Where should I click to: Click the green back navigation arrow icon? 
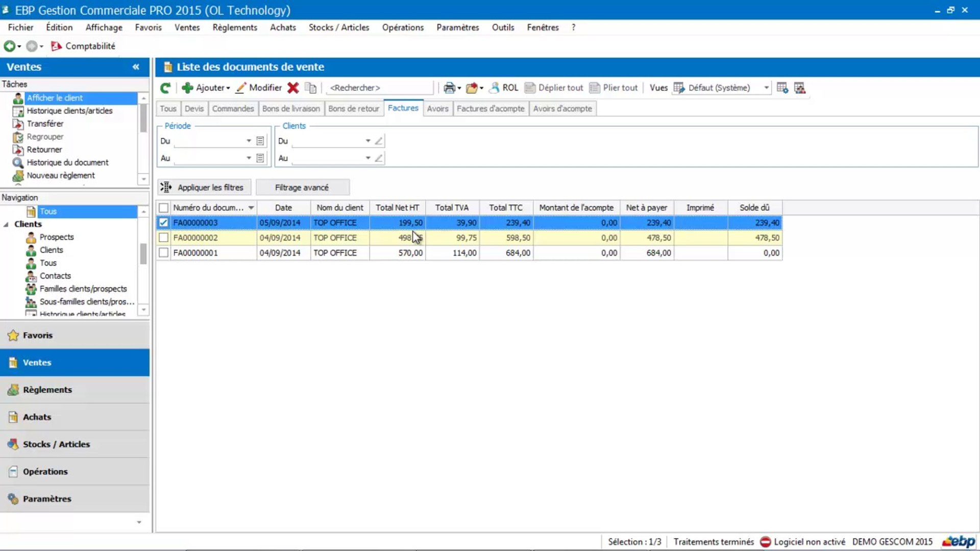point(9,46)
